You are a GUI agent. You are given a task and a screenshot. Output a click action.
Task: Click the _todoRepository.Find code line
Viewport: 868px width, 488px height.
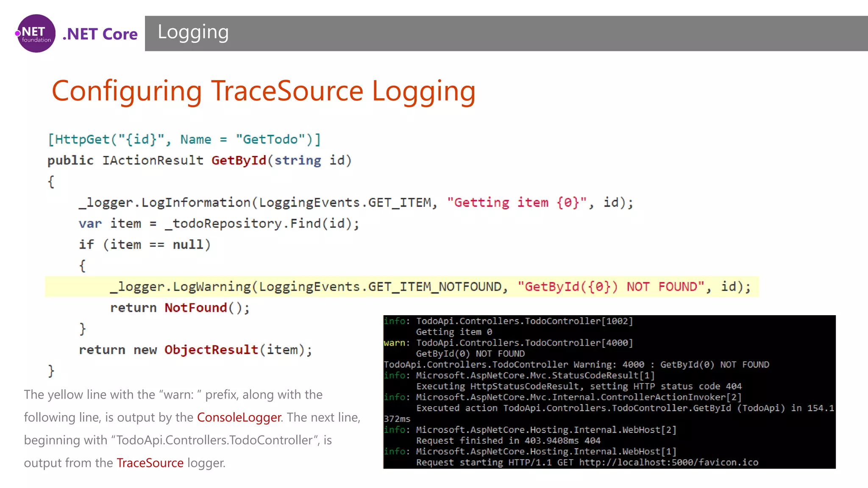point(219,223)
